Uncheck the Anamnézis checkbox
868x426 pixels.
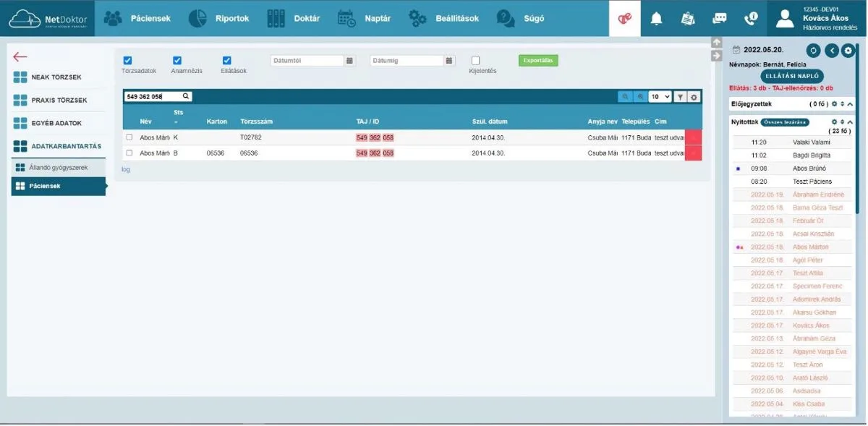point(177,61)
